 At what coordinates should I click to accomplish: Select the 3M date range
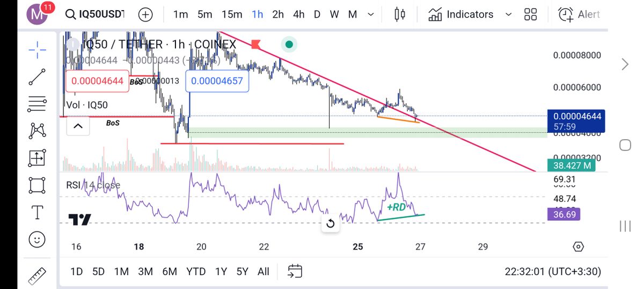145,271
